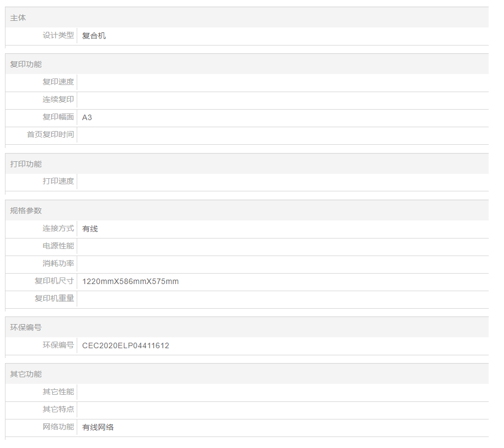This screenshot has height=448, width=504.
Task: Click the 规格参数 section header
Action: click(x=26, y=211)
